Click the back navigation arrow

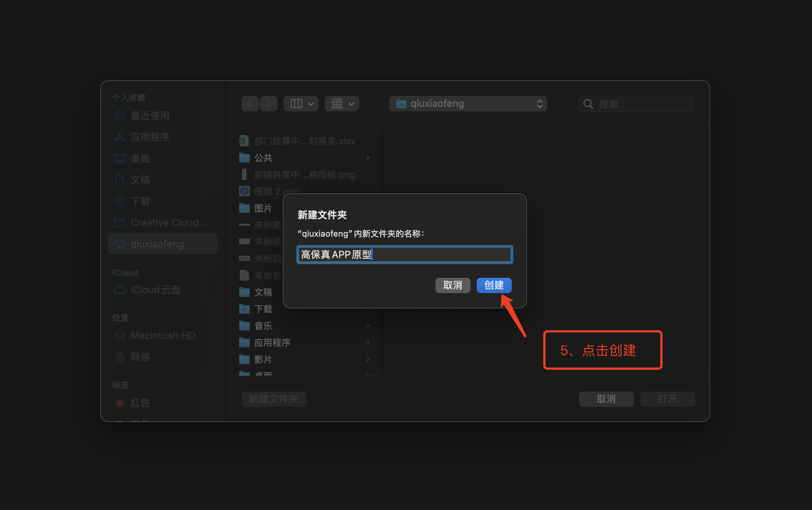tap(250, 104)
